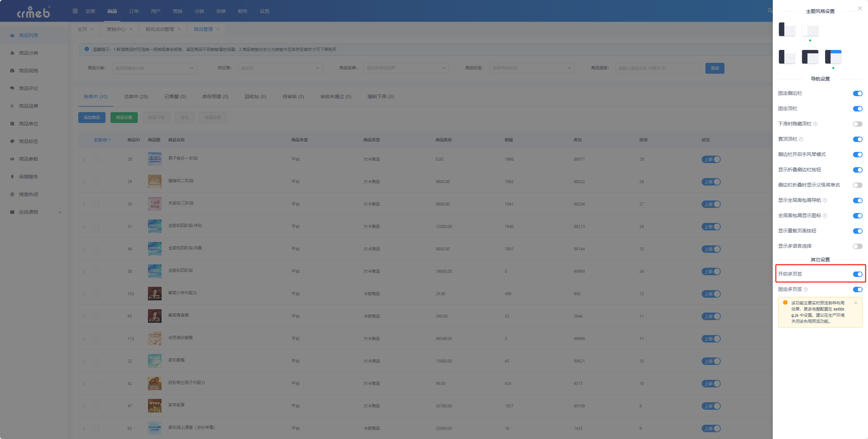The width and height of the screenshot is (868, 439).
Task: Toggle 侧边栏开启手风琴模式 switch
Action: click(857, 155)
